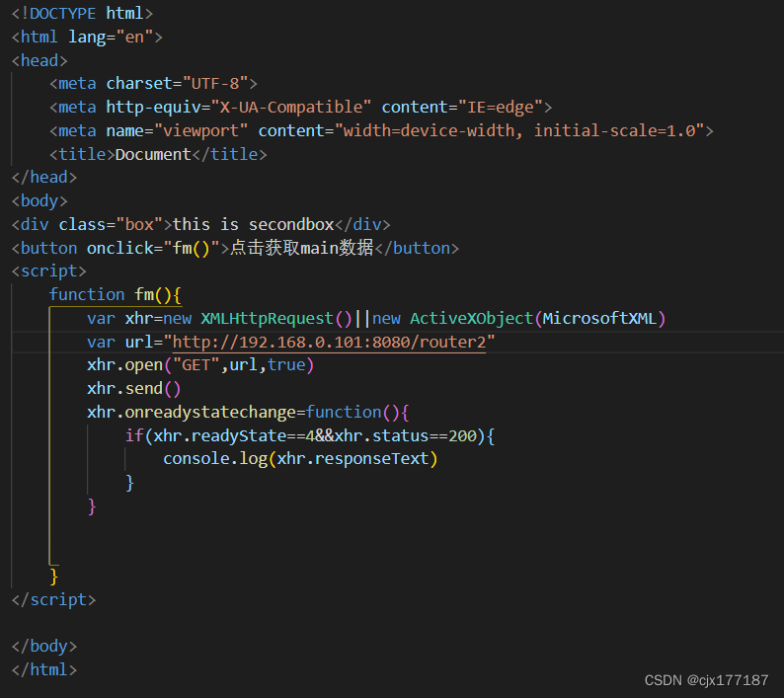Click the onclick="fm()" attribute

153,248
